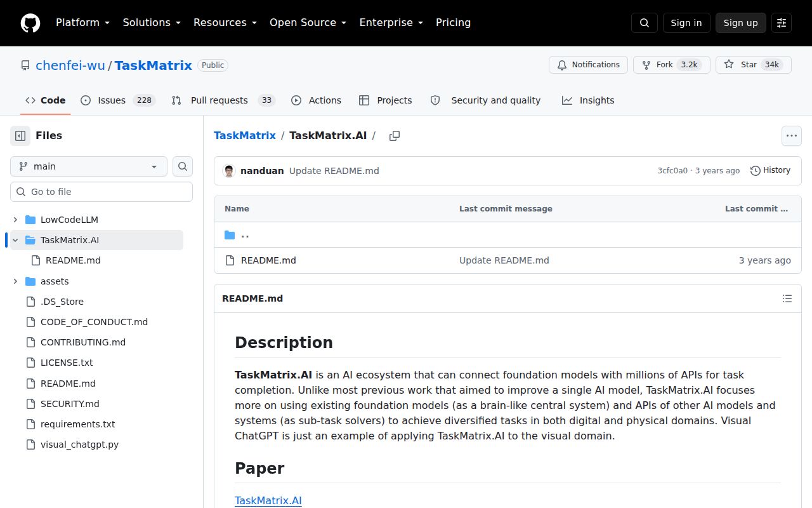Click README.md file icon in file table
812x508 pixels.
230,260
